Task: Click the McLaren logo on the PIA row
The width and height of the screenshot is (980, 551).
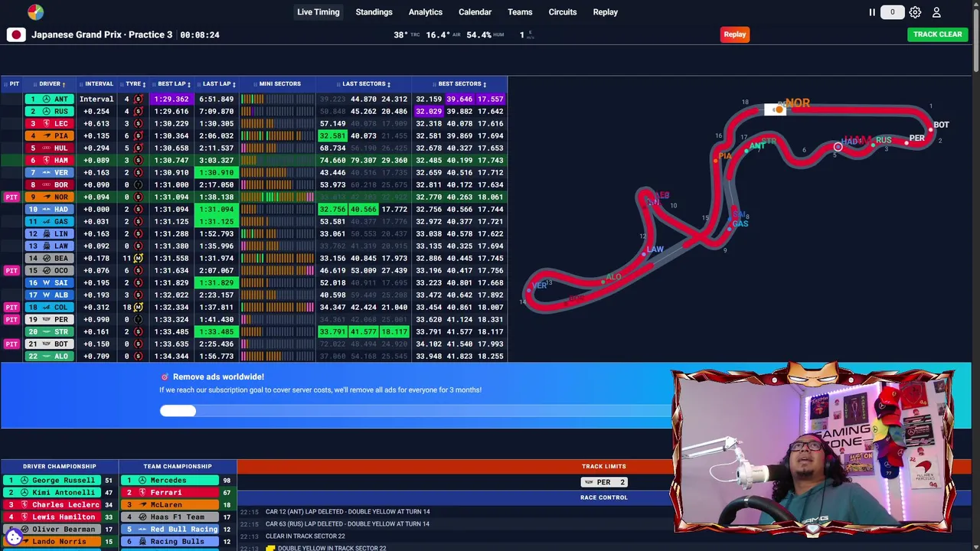Action: click(46, 135)
